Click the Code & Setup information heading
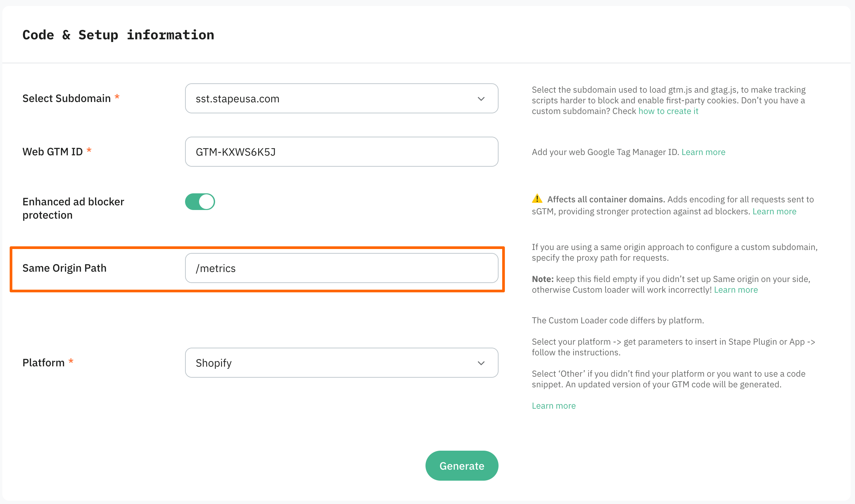This screenshot has width=855, height=504. [118, 35]
